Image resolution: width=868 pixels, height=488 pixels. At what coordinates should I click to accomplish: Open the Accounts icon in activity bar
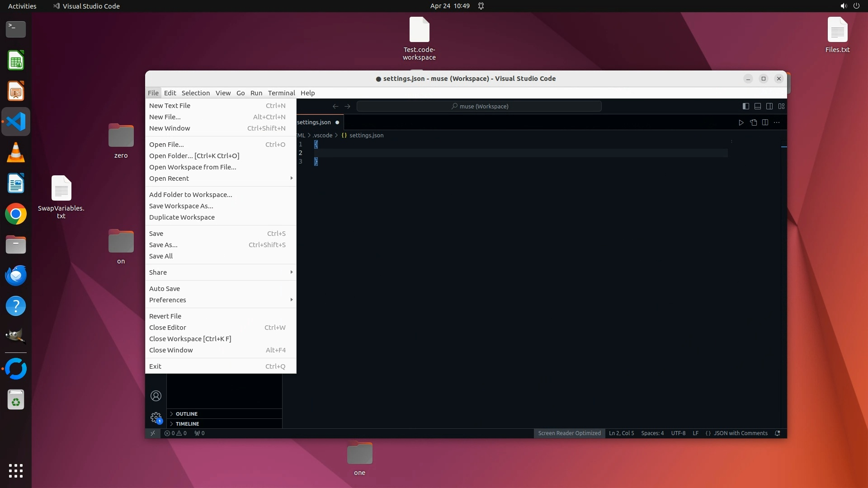(156, 396)
